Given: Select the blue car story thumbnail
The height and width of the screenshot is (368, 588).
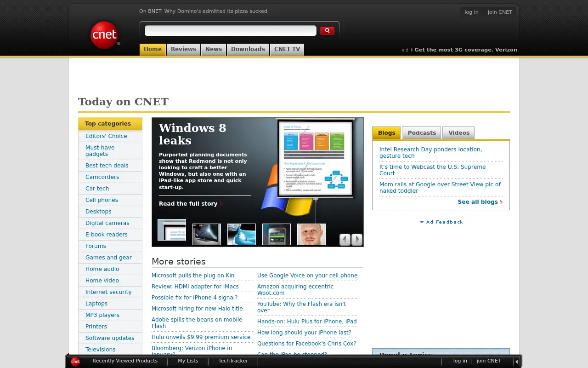Looking at the screenshot, I should [242, 234].
